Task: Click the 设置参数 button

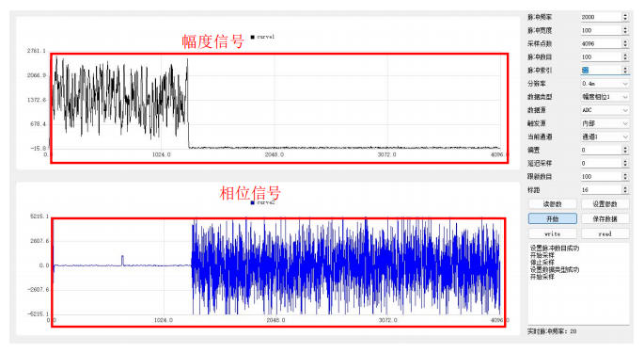Action: click(605, 204)
